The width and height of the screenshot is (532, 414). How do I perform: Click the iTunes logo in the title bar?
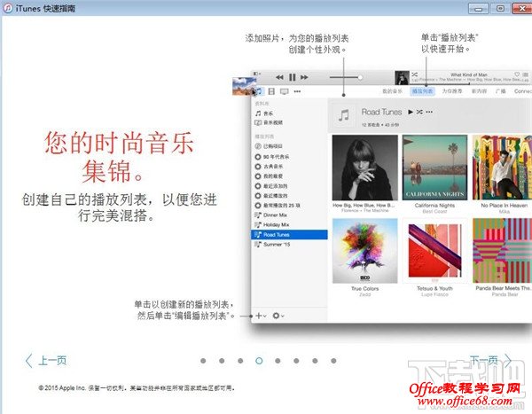[x=8, y=8]
